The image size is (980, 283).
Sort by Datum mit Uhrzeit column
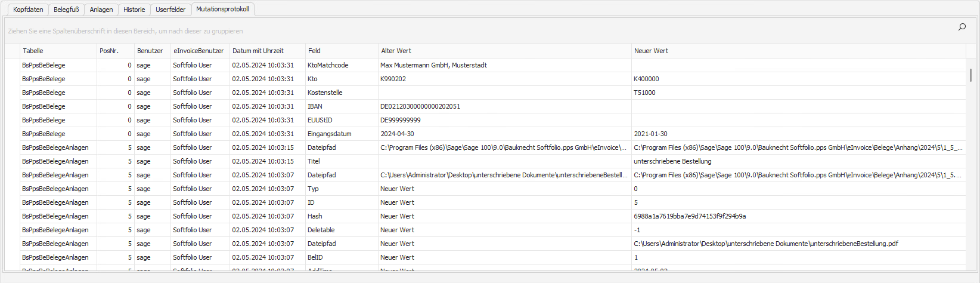(266, 51)
